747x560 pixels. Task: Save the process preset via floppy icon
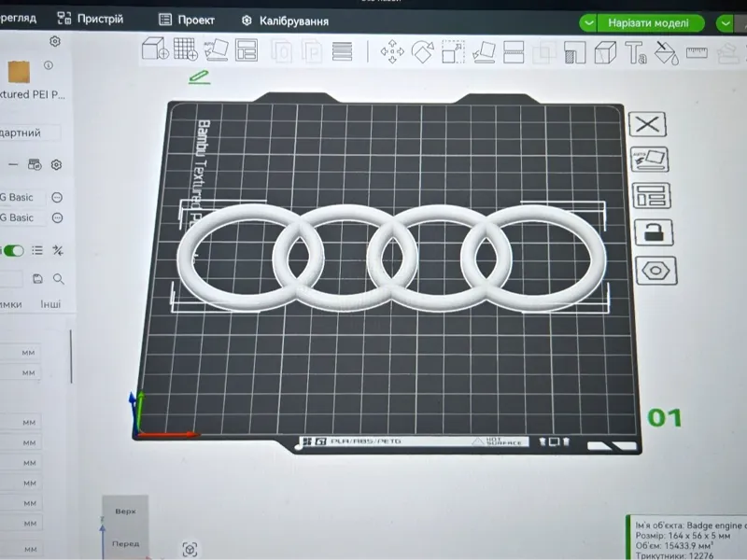37,278
